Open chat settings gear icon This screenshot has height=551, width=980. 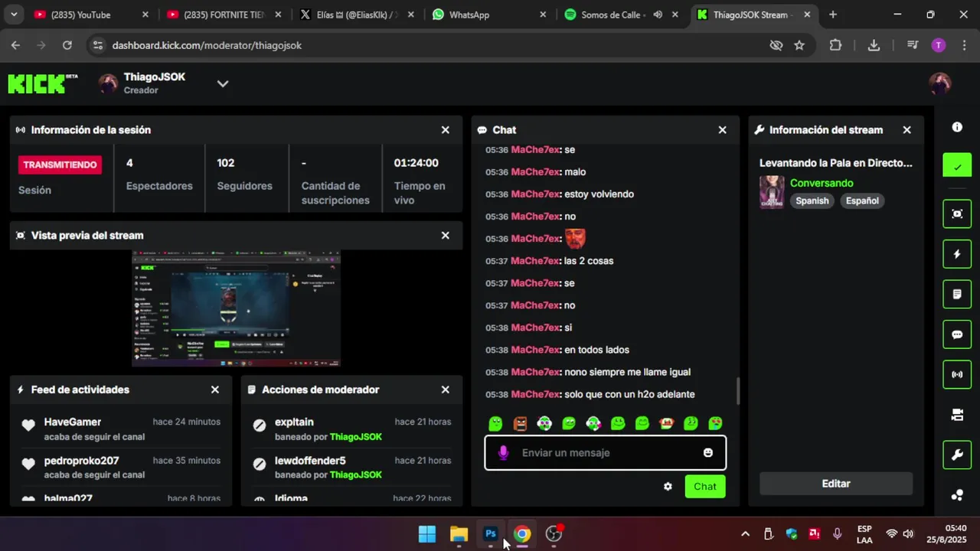668,487
